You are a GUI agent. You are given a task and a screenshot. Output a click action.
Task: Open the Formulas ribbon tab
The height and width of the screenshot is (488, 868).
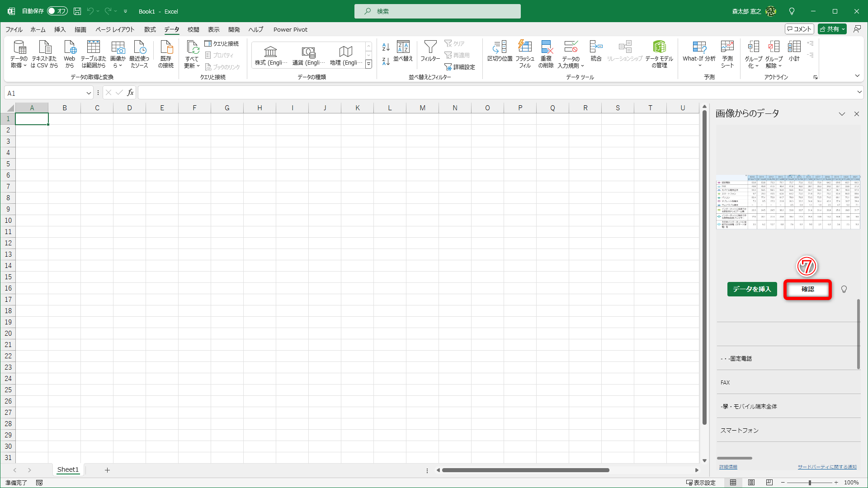[150, 29]
